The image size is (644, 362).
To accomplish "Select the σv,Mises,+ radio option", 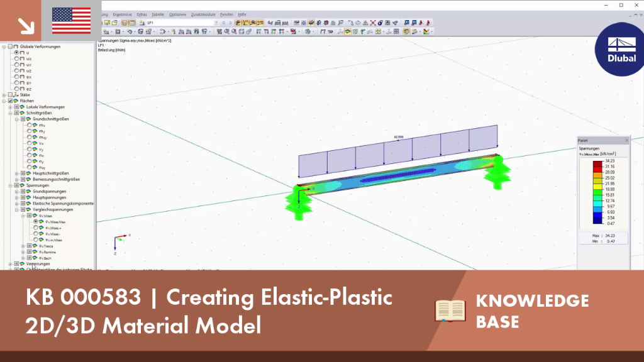I will tap(36, 228).
